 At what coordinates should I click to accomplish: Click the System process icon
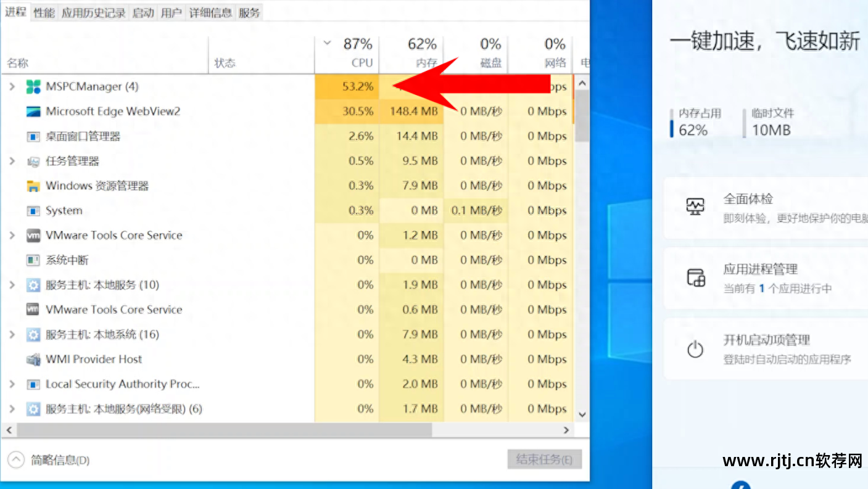(x=33, y=211)
